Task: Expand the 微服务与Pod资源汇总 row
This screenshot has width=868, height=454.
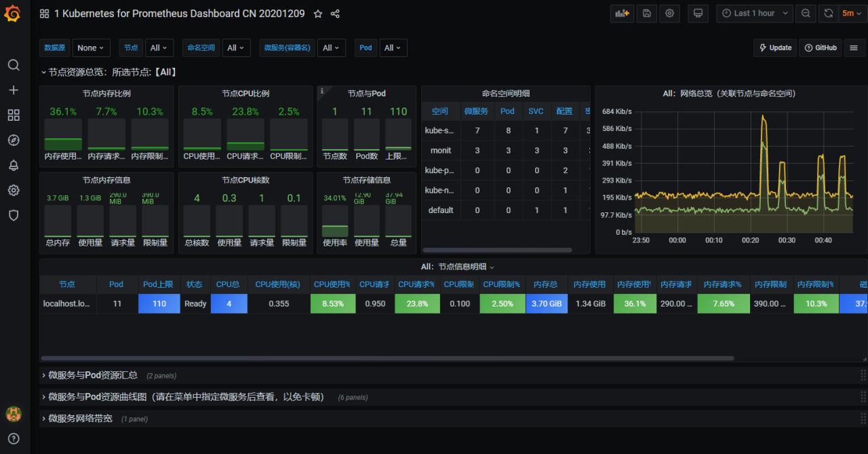Action: (x=92, y=375)
